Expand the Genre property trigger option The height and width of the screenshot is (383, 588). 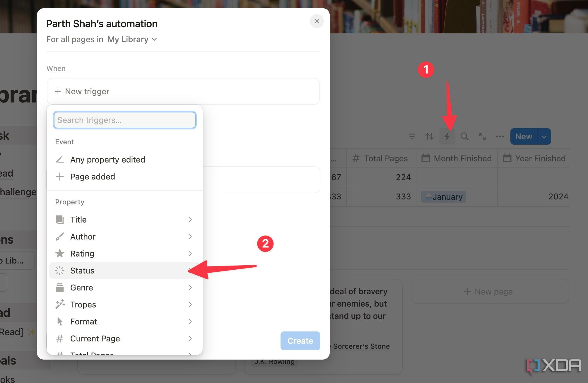tap(190, 288)
